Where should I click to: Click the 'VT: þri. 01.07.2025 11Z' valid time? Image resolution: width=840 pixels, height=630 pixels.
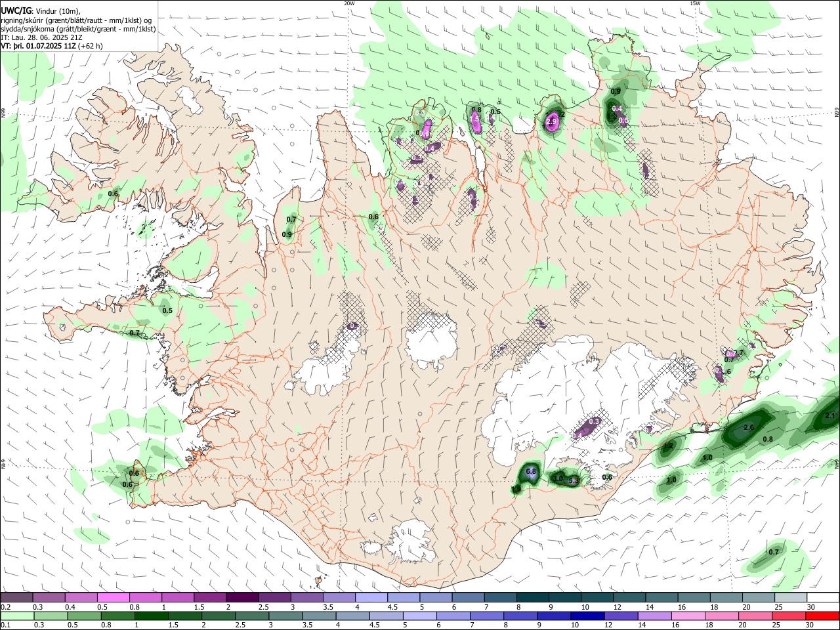38,46
